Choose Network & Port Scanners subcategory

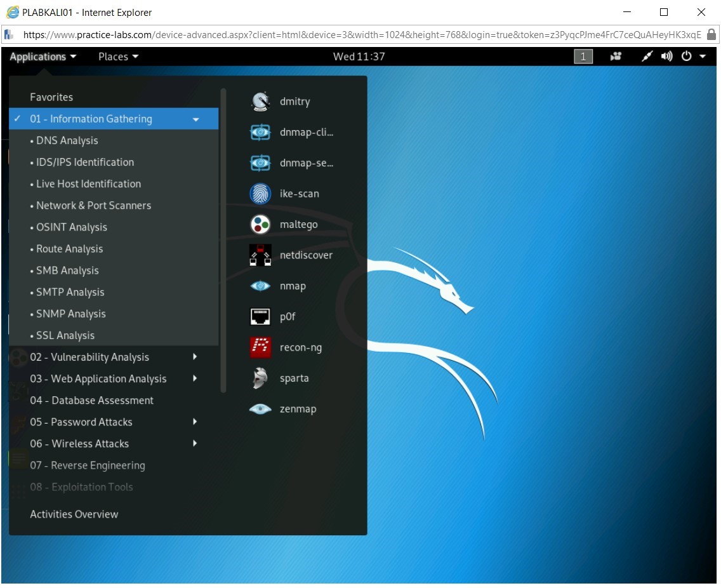tap(93, 206)
